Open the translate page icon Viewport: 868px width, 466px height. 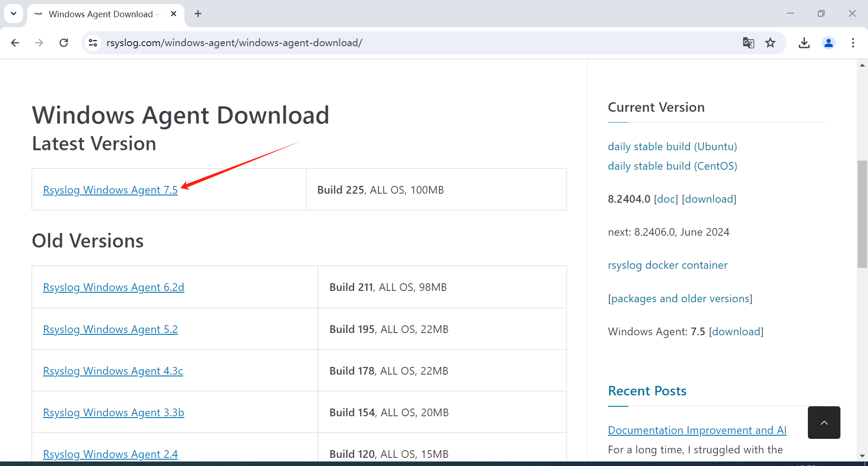pos(748,43)
